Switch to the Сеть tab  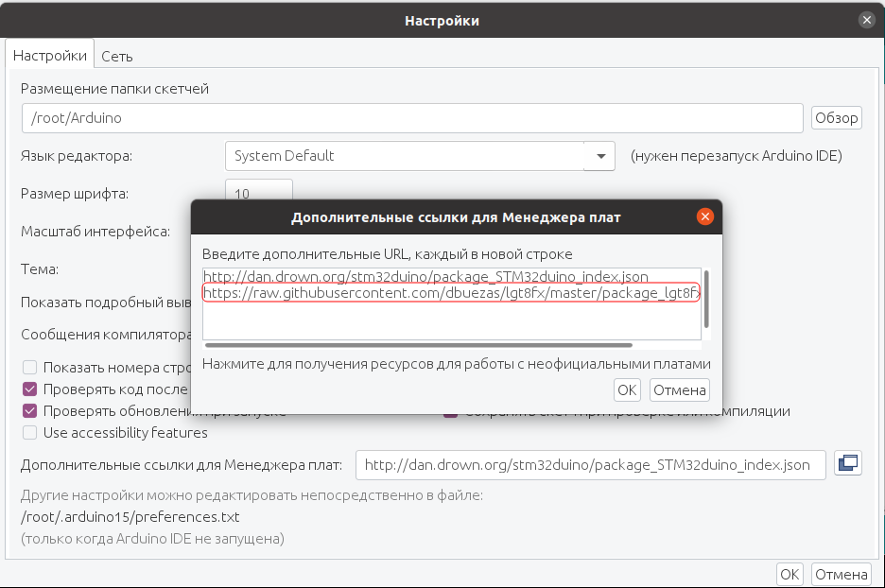click(x=117, y=57)
